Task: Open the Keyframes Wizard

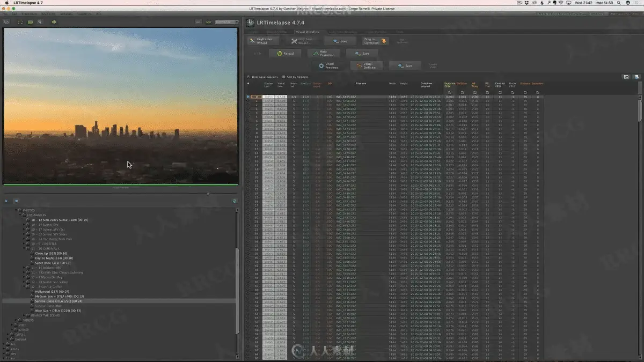Action: click(262, 41)
